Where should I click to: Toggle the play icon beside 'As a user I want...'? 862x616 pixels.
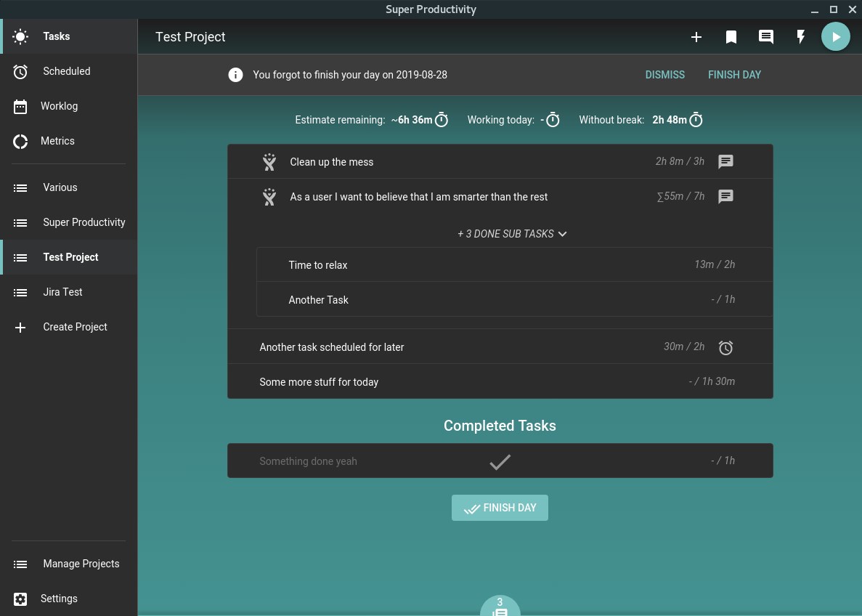[x=269, y=197]
